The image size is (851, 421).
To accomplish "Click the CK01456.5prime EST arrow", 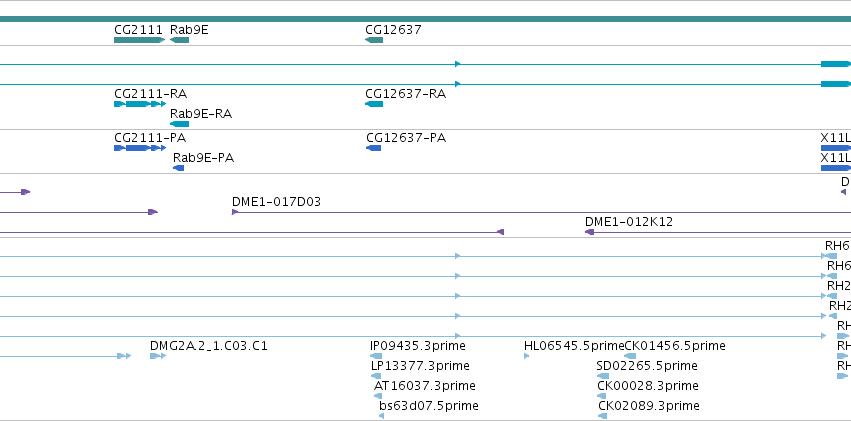I will tap(630, 356).
